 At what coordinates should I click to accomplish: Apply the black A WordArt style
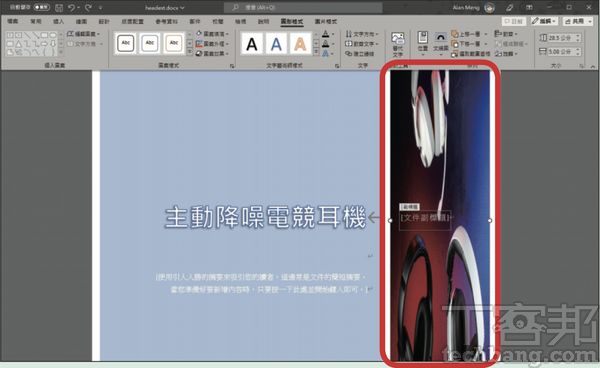tap(251, 44)
